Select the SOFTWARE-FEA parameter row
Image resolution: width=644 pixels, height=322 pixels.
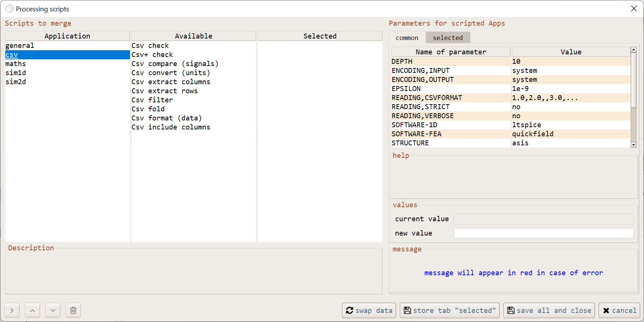coord(416,134)
